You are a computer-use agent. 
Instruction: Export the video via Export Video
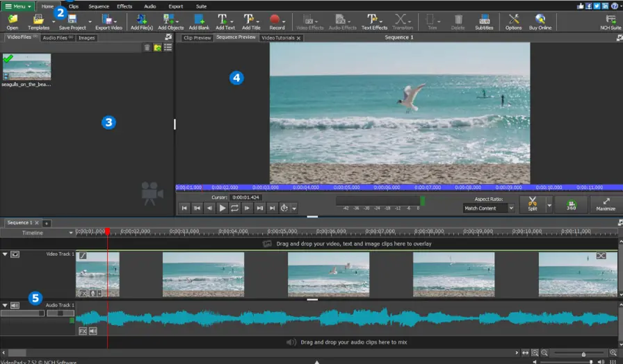(x=108, y=22)
